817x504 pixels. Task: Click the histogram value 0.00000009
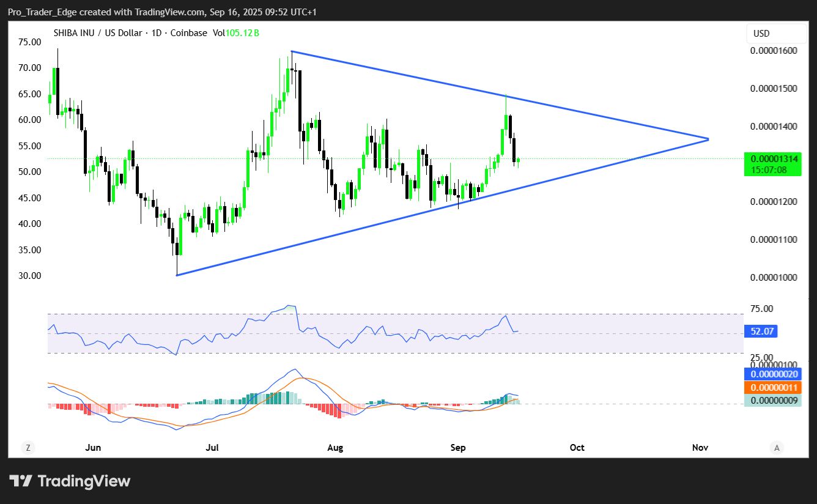773,401
